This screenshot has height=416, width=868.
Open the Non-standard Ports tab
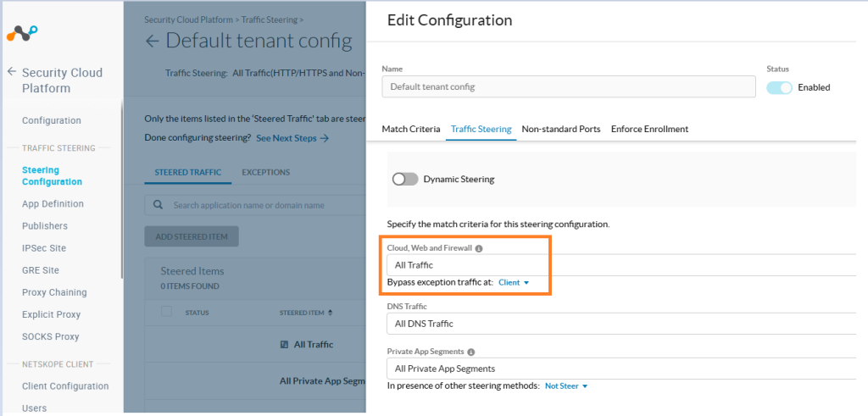(561, 129)
